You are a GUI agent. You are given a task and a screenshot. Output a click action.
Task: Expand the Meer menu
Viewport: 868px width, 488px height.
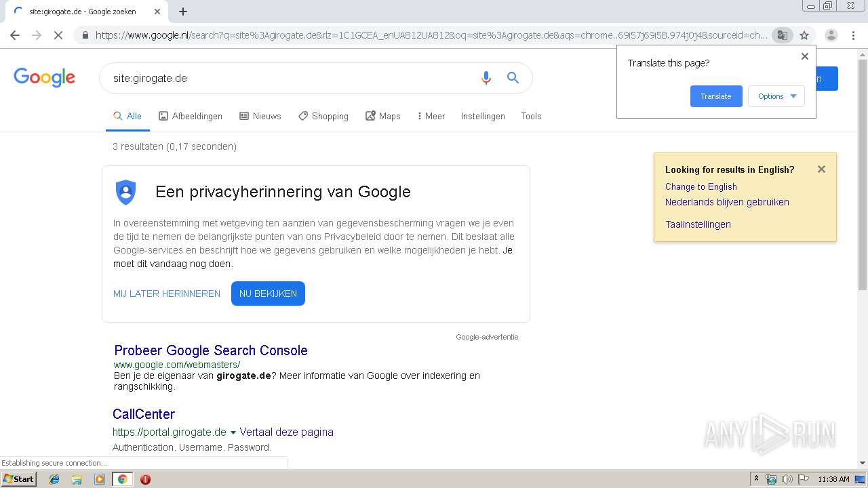point(431,117)
